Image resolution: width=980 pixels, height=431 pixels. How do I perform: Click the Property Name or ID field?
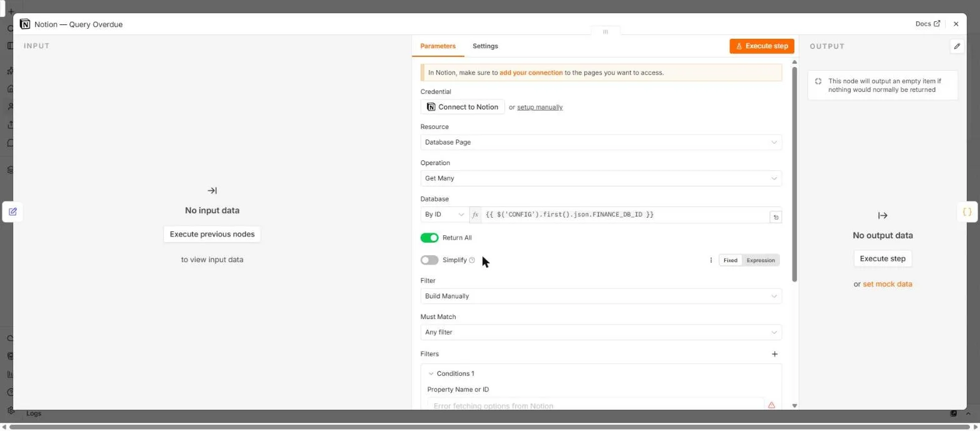tap(596, 405)
